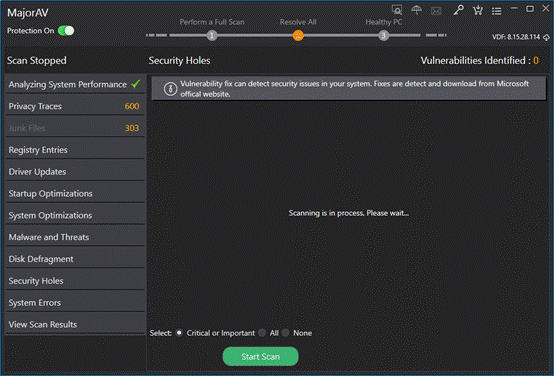Click the Privacy Traces count 600
554x376 pixels.
(132, 106)
